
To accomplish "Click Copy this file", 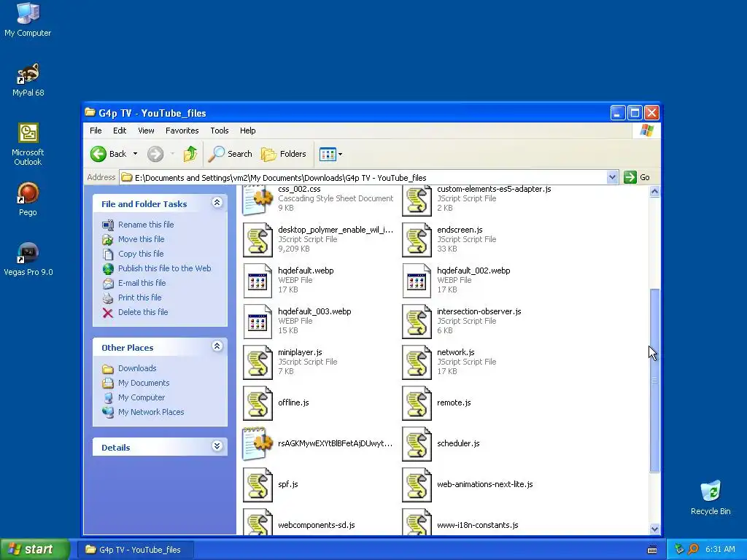I will (141, 254).
